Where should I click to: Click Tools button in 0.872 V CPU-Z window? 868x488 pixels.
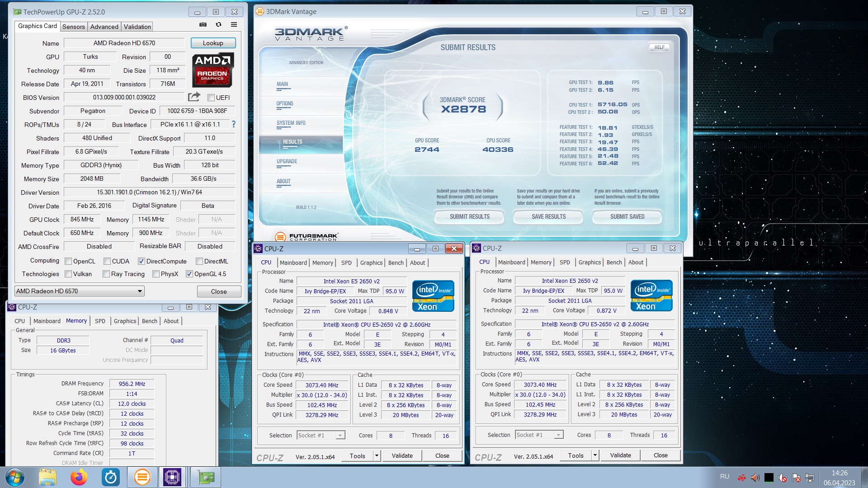576,455
